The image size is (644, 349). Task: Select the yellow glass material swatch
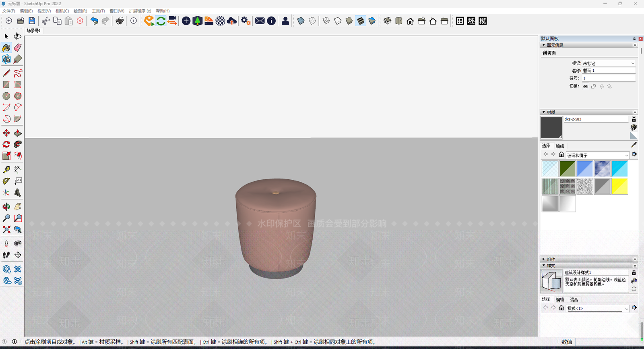coord(619,186)
